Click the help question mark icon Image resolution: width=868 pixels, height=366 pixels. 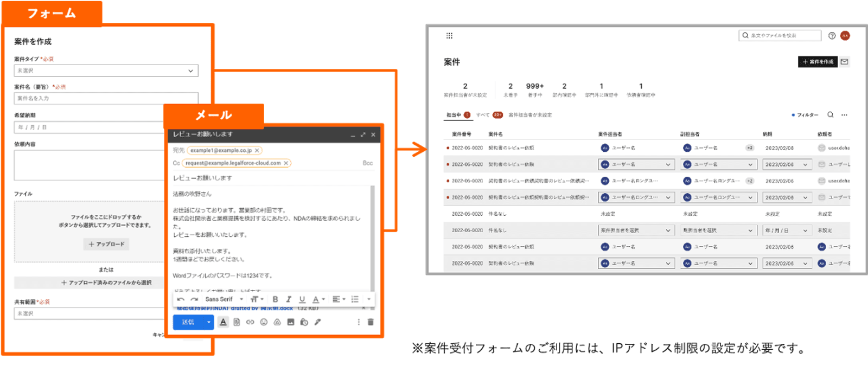tap(832, 36)
